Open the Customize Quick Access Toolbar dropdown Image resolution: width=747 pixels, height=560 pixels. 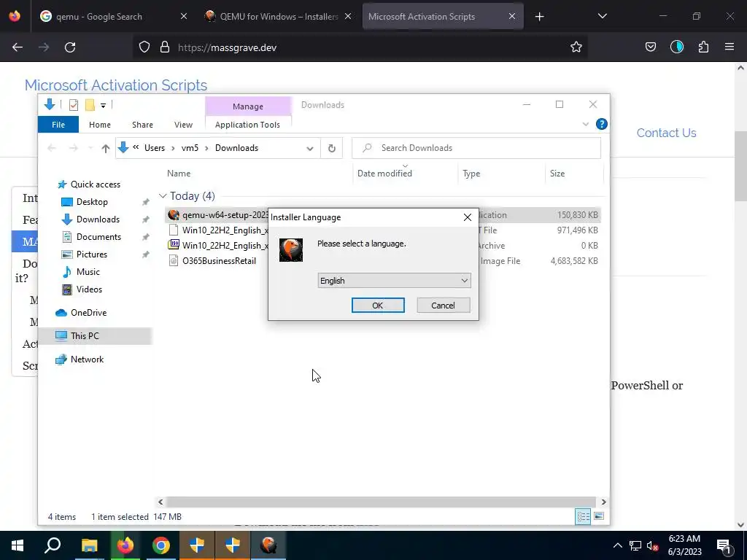click(103, 105)
